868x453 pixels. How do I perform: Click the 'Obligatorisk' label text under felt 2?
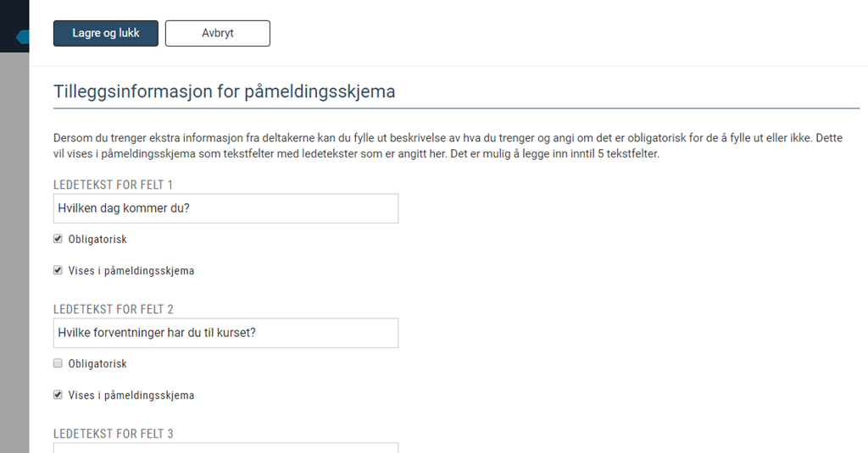pos(97,364)
